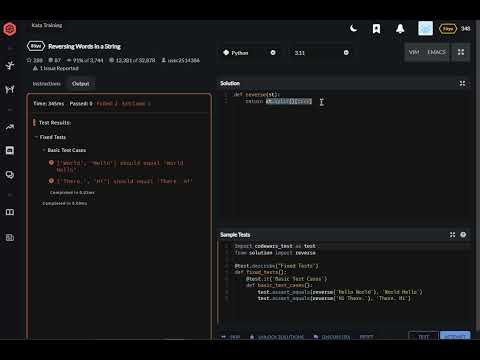The height and width of the screenshot is (360, 480).
Task: Click the Passed: 0 counter
Action: [81, 104]
